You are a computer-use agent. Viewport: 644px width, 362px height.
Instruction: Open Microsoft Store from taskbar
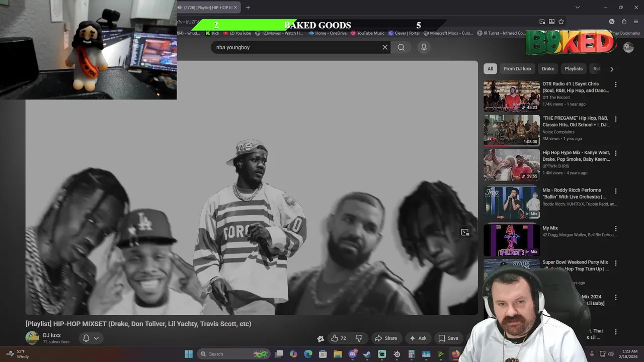[323, 354]
